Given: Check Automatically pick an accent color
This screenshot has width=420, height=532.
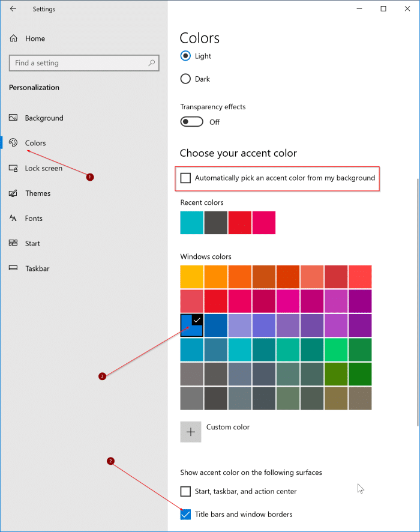Looking at the screenshot, I should (x=185, y=178).
